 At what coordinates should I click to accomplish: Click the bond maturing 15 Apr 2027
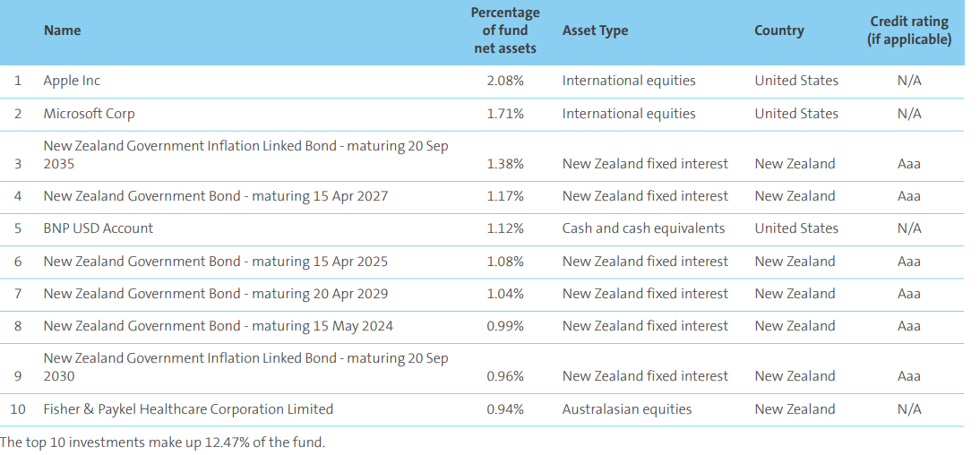(x=215, y=196)
